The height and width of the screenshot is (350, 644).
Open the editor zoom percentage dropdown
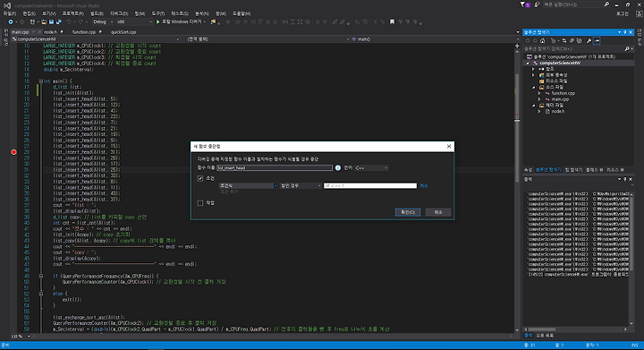tap(29, 336)
